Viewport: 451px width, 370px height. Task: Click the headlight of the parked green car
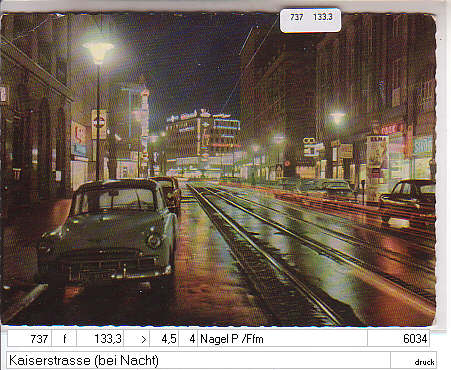[x=154, y=240]
